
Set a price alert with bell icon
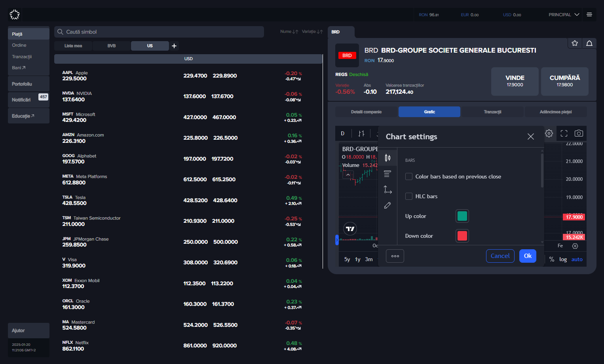tap(589, 43)
